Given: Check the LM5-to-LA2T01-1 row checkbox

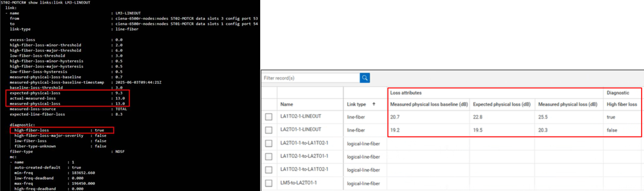Looking at the screenshot, I should pos(269,183).
